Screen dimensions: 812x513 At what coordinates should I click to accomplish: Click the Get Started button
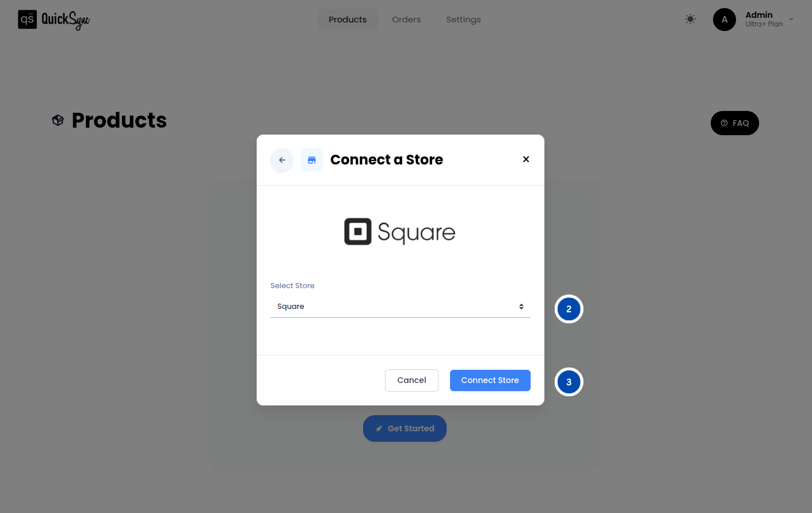(x=405, y=428)
